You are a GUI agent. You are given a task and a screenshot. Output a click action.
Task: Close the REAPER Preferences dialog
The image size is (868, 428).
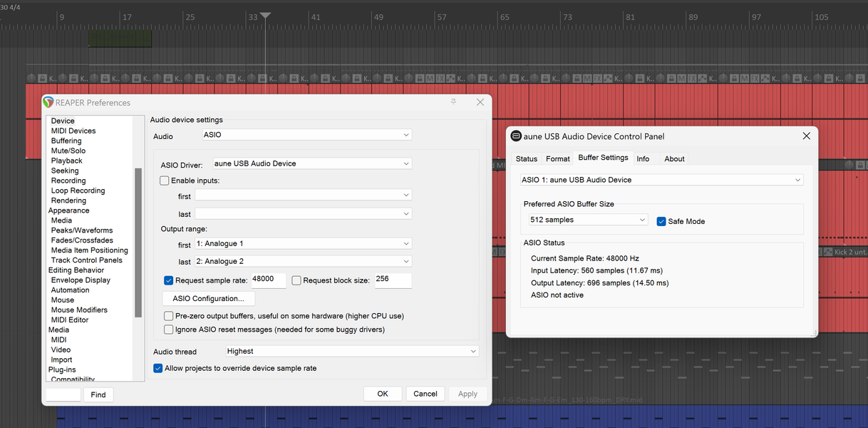[480, 102]
